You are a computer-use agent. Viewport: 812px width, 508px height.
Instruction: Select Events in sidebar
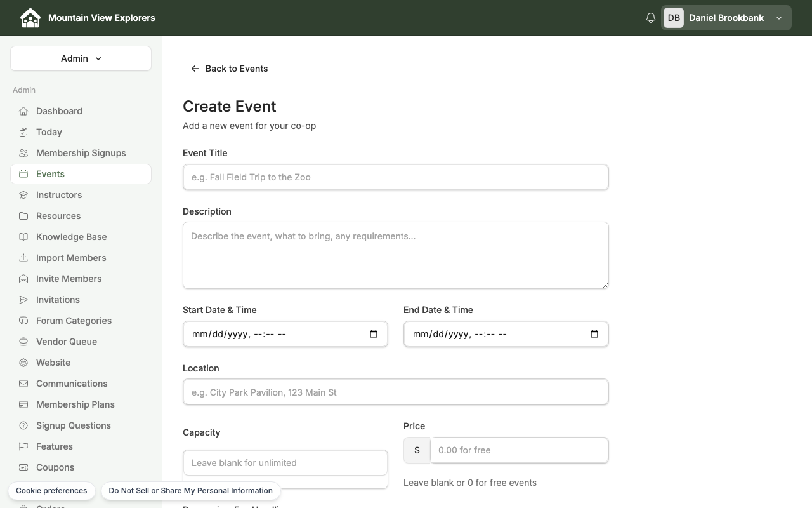coord(81,174)
